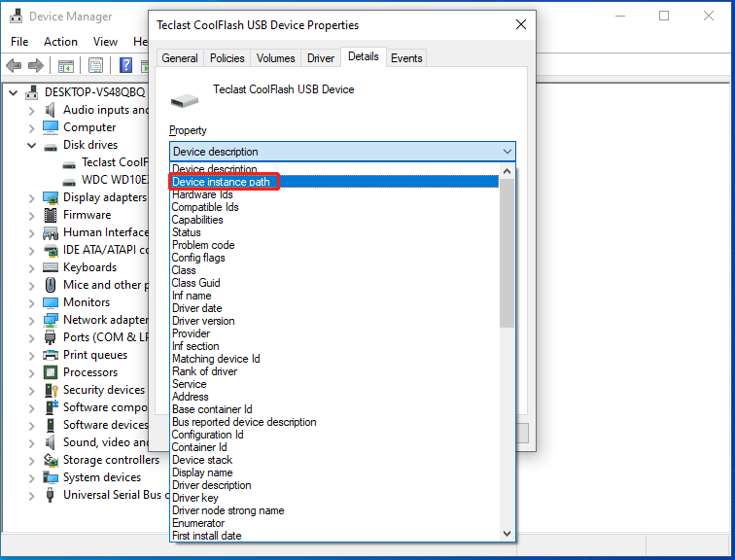
Task: Click the Keyboards category icon
Action: click(51, 267)
